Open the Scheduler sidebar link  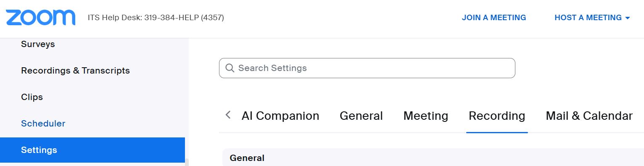(x=43, y=124)
